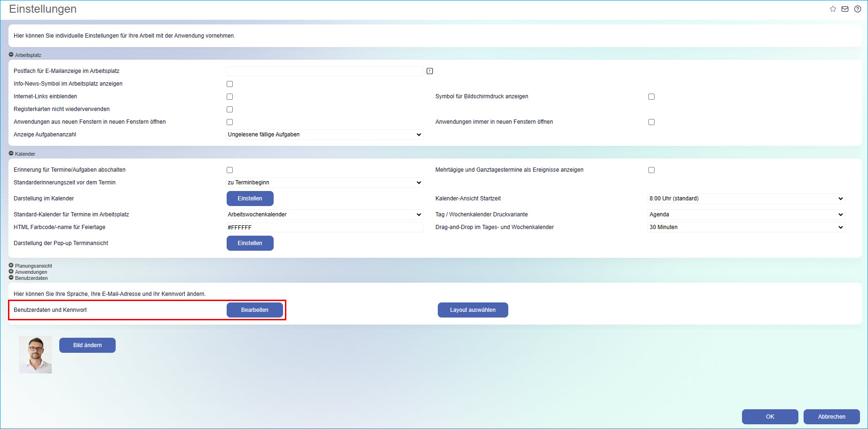868x429 pixels.
Task: Click the envelope mail icon
Action: click(845, 9)
